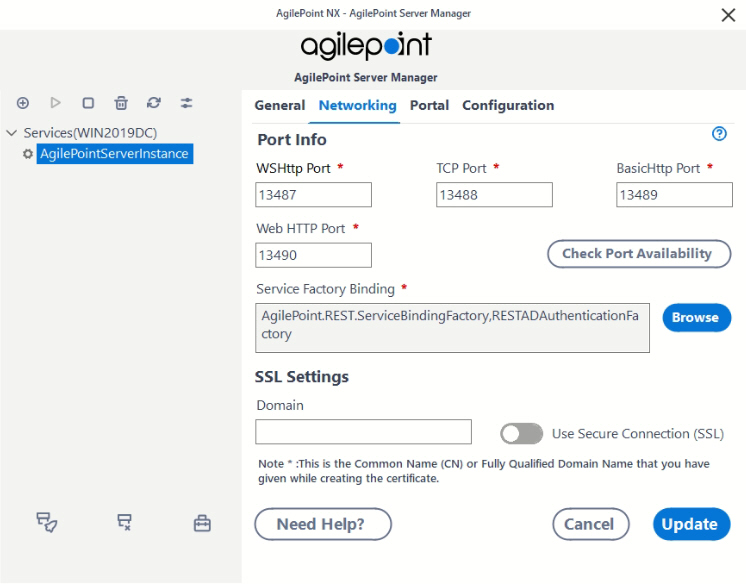Click the gear icon beside AgilePointServerInstance
Image resolution: width=746 pixels, height=584 pixels.
coord(28,154)
